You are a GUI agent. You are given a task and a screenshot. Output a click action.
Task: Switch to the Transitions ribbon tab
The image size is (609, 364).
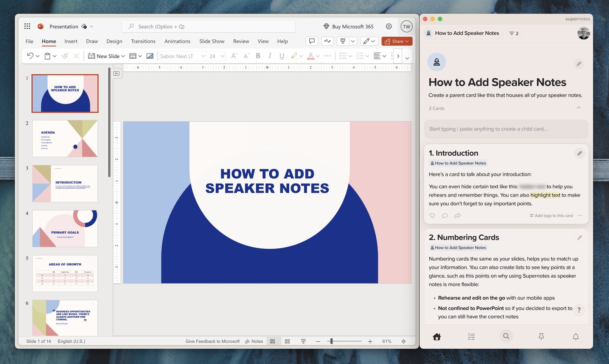(x=143, y=41)
